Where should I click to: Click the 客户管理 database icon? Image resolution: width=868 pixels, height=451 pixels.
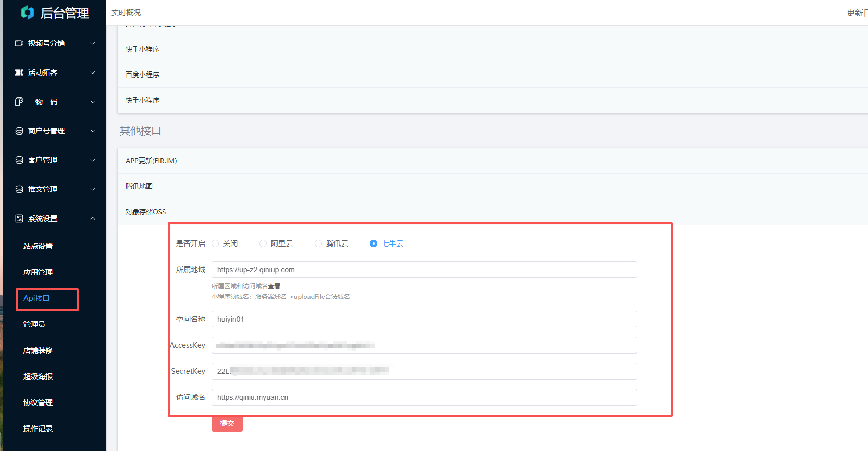tap(19, 160)
